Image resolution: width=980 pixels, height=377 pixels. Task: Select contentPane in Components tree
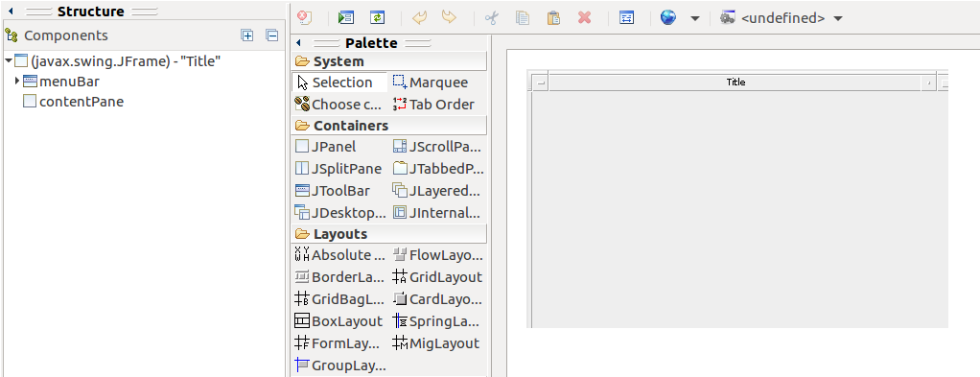(82, 102)
